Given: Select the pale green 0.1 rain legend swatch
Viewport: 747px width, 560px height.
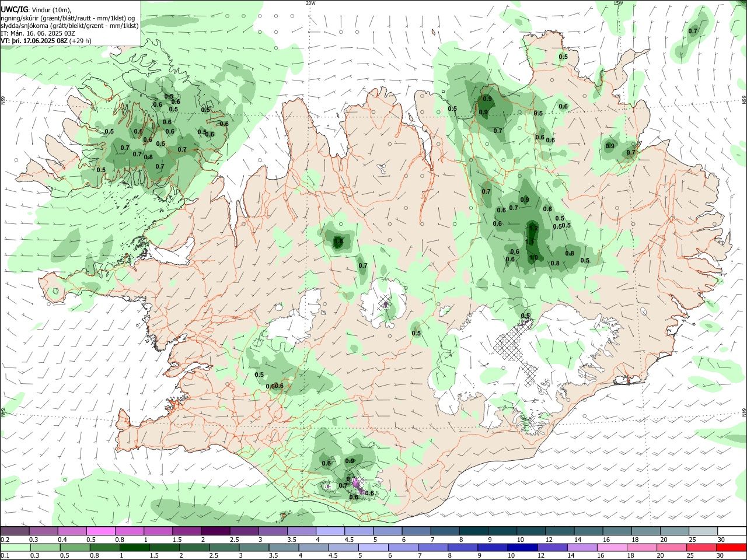Looking at the screenshot, I should (x=15, y=547).
